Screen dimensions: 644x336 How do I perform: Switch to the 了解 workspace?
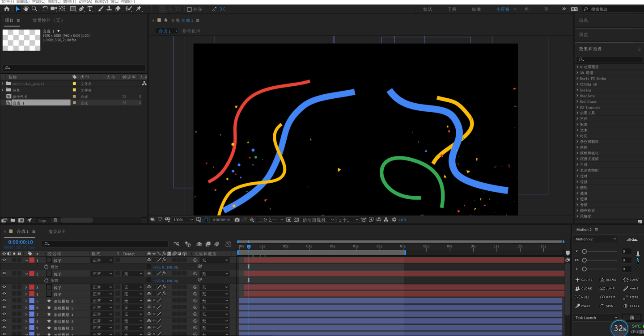point(452,9)
